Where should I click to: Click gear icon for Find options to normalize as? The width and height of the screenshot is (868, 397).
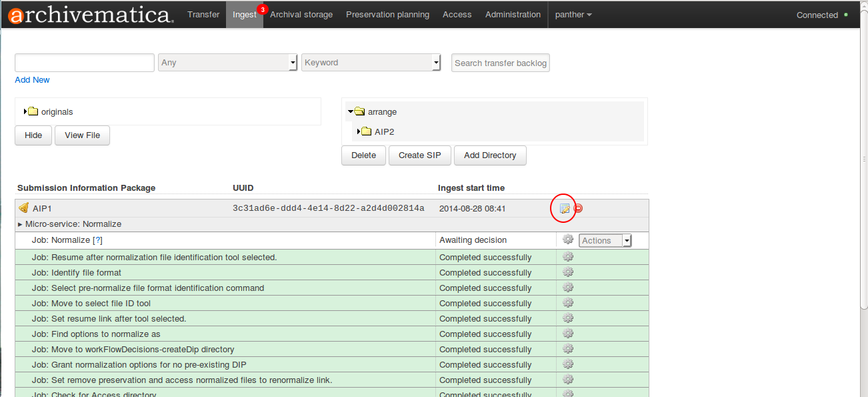pyautogui.click(x=568, y=334)
